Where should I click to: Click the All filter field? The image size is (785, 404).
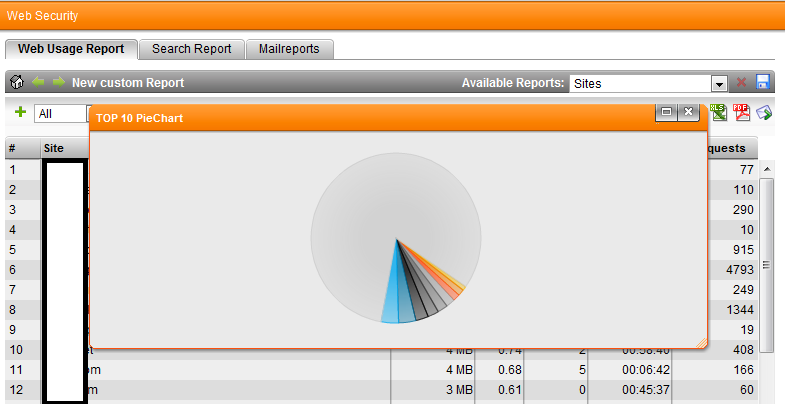pos(62,114)
